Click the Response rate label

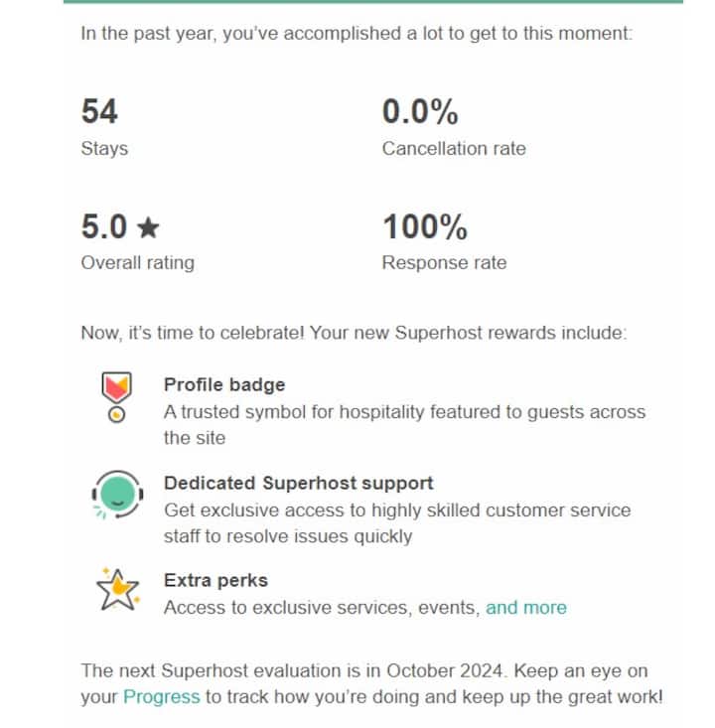[444, 263]
